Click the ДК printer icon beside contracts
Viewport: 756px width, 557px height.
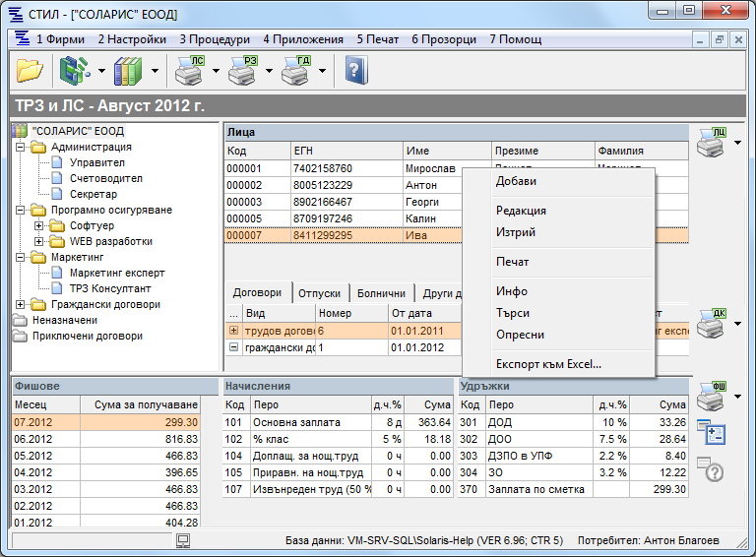tap(712, 324)
